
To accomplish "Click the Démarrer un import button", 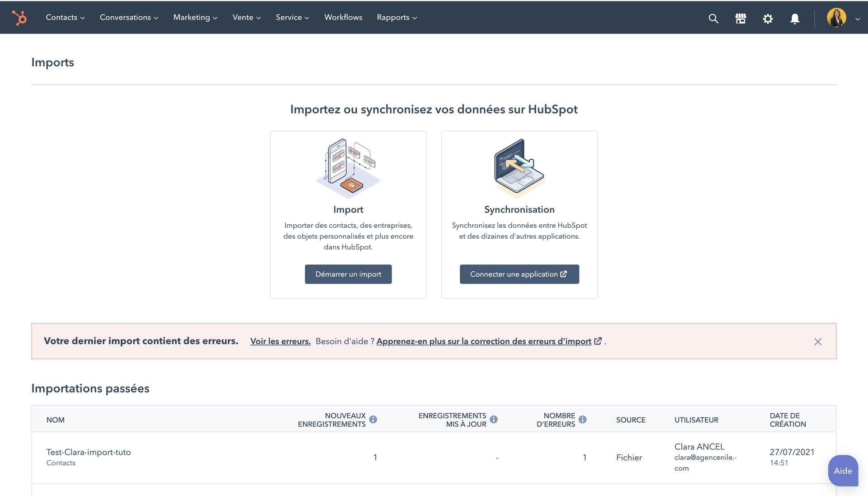I will tap(348, 274).
